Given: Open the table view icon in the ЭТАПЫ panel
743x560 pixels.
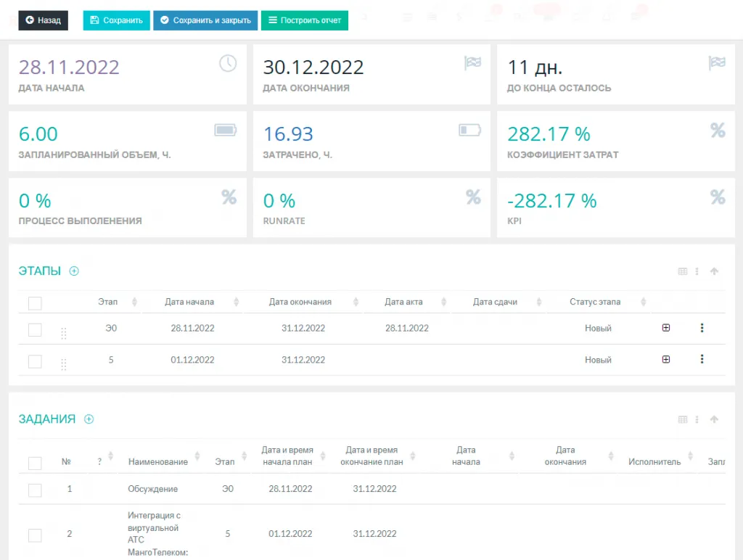Looking at the screenshot, I should pos(682,272).
